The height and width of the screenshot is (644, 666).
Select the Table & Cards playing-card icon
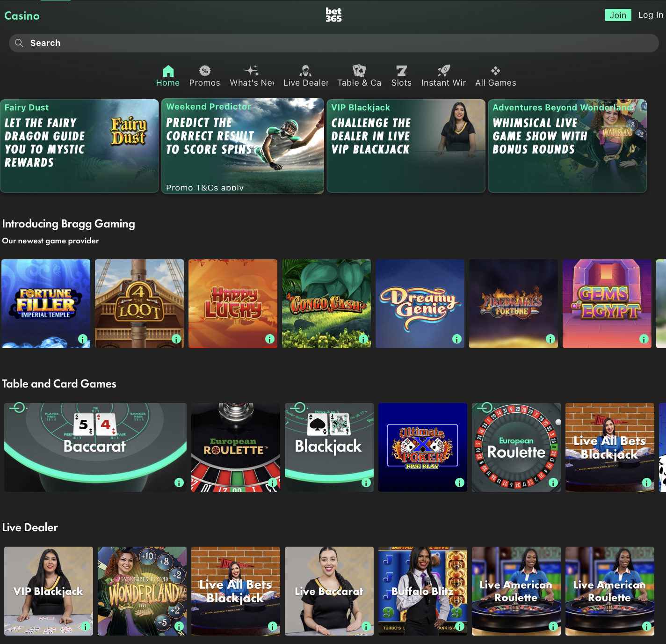click(359, 70)
